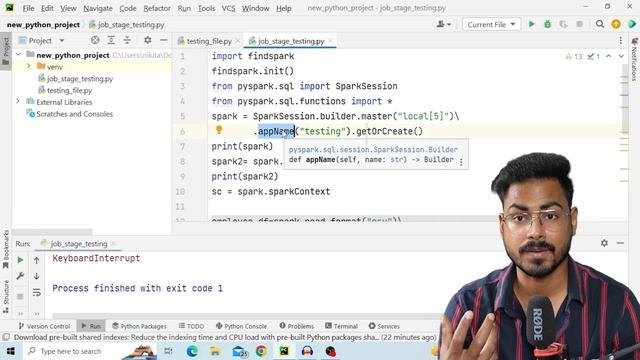The image size is (640, 360).
Task: Click the yellow intention light bulb
Action: (x=219, y=130)
